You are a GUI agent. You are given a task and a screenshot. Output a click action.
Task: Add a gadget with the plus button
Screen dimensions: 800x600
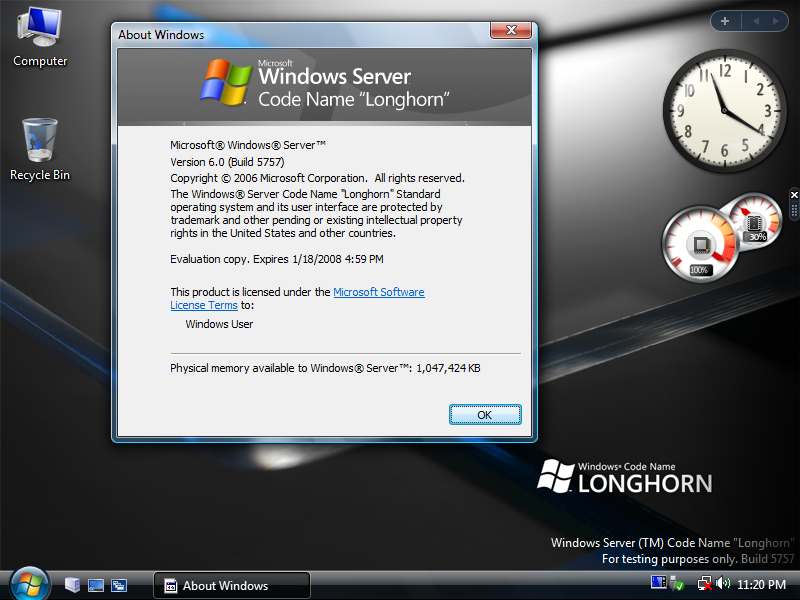pos(725,21)
